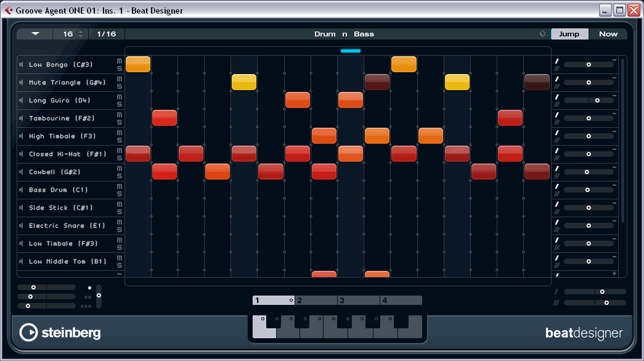
Task: Click the first Closed Hi-Hat step
Action: point(138,154)
